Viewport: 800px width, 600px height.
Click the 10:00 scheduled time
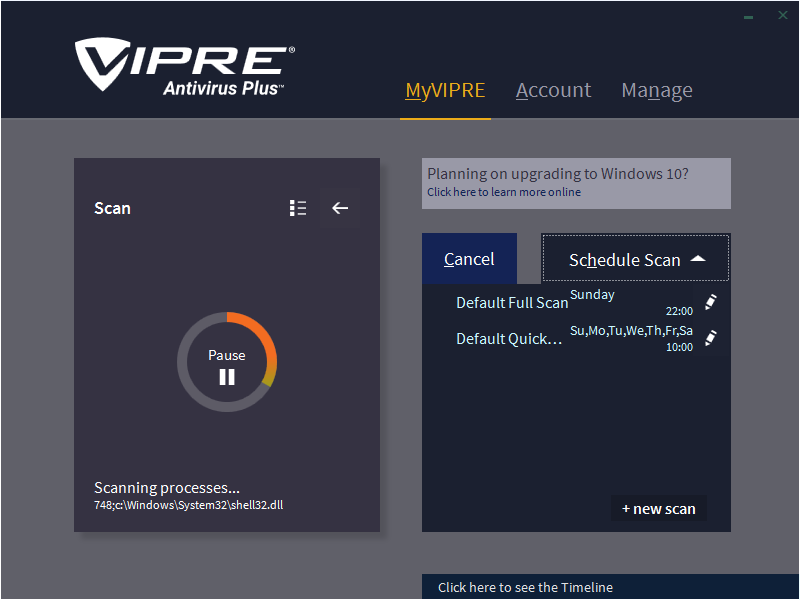pos(679,347)
